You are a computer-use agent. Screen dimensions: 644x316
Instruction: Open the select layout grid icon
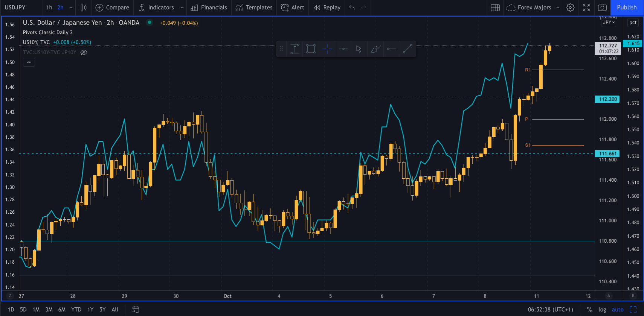495,8
